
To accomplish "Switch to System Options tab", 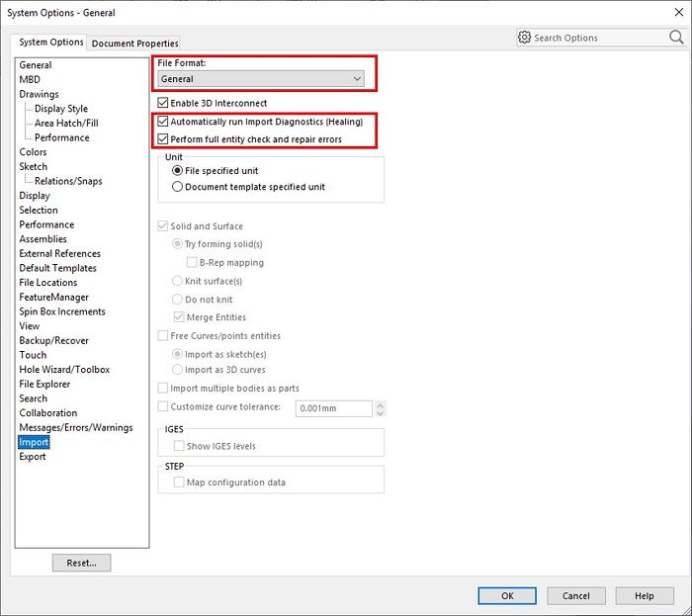I will click(x=51, y=43).
